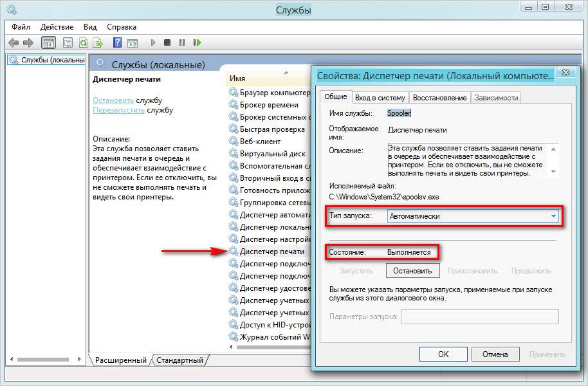The height and width of the screenshot is (386, 588).
Task: Switch to the Восстановление tab
Action: pyautogui.click(x=439, y=98)
